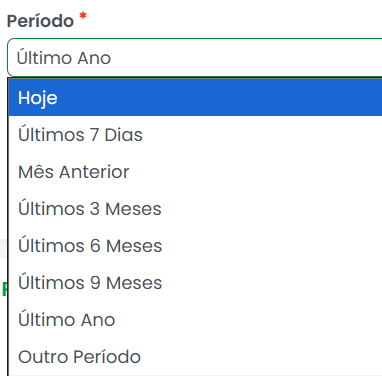Filter by the last three months
This screenshot has height=376, width=382.
(195, 209)
